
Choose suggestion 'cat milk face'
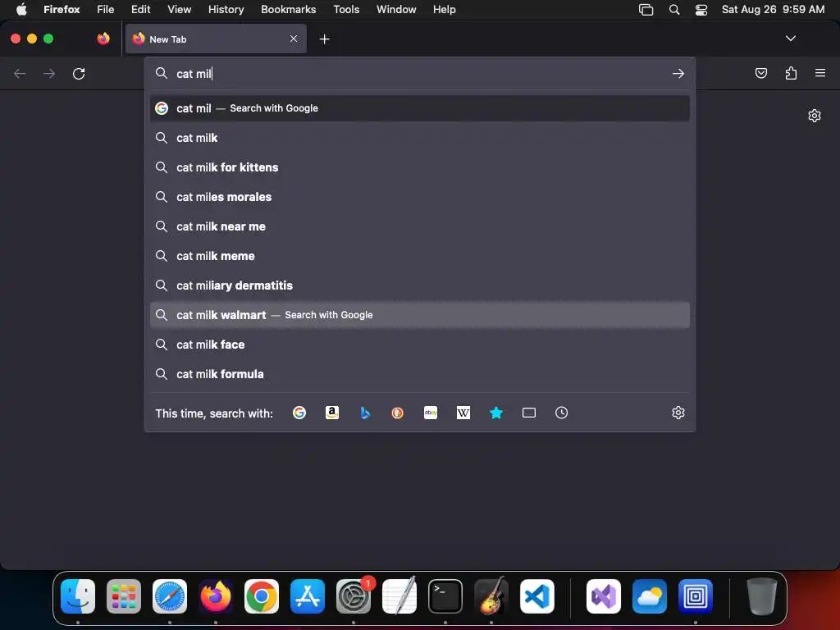tap(420, 345)
